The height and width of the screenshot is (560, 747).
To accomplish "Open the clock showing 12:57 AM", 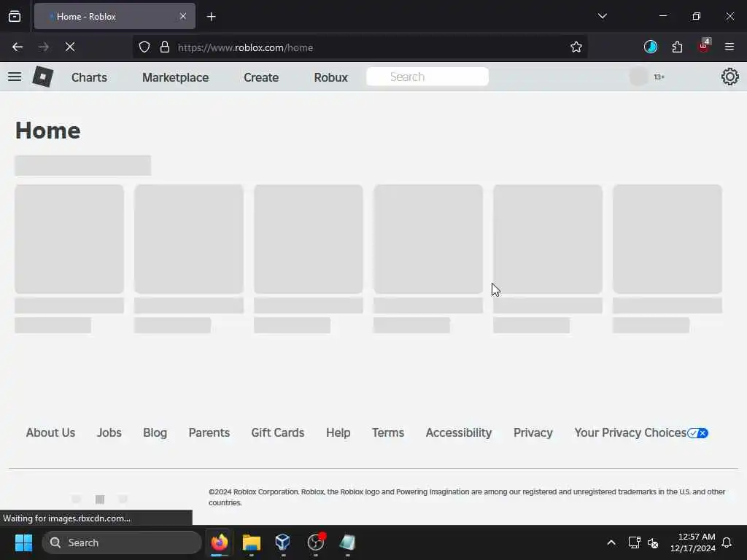I will point(693,542).
